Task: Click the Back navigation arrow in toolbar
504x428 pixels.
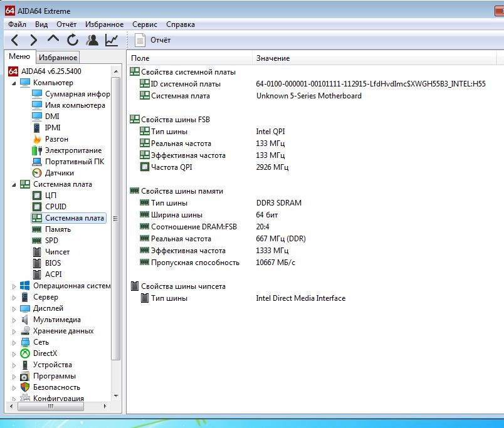Action: pos(15,40)
